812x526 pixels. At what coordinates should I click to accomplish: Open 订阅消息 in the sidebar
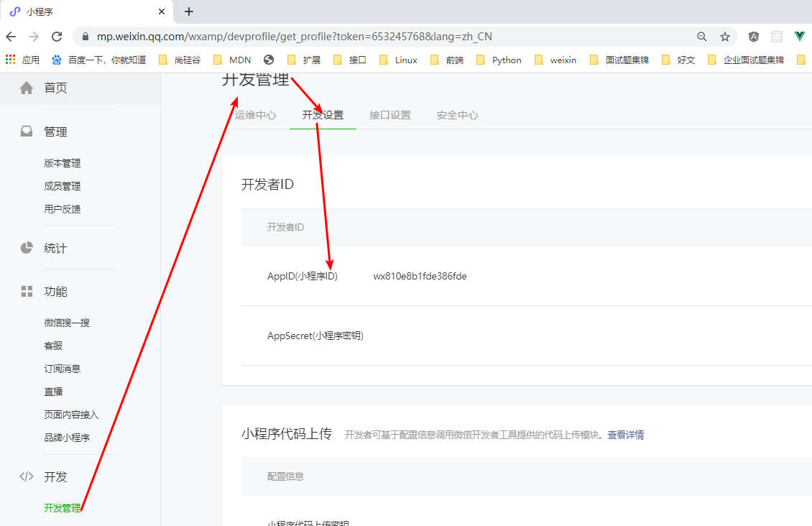(62, 369)
